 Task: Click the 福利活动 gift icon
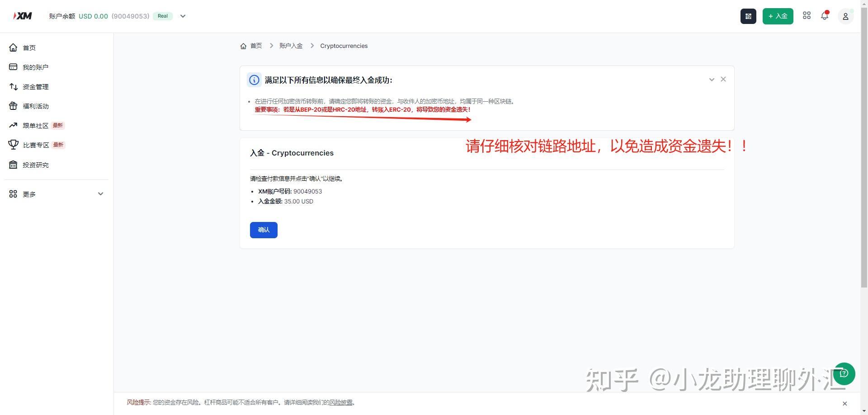pos(13,106)
